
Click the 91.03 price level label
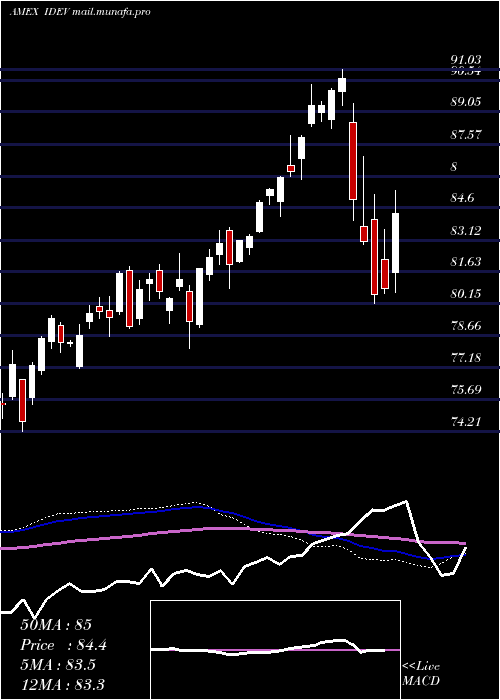466,60
